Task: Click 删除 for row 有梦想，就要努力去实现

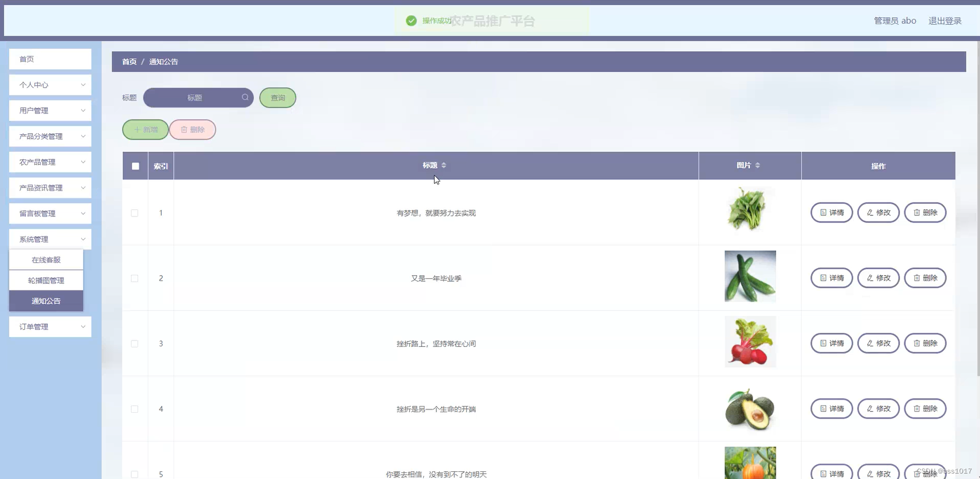Action: pos(925,213)
